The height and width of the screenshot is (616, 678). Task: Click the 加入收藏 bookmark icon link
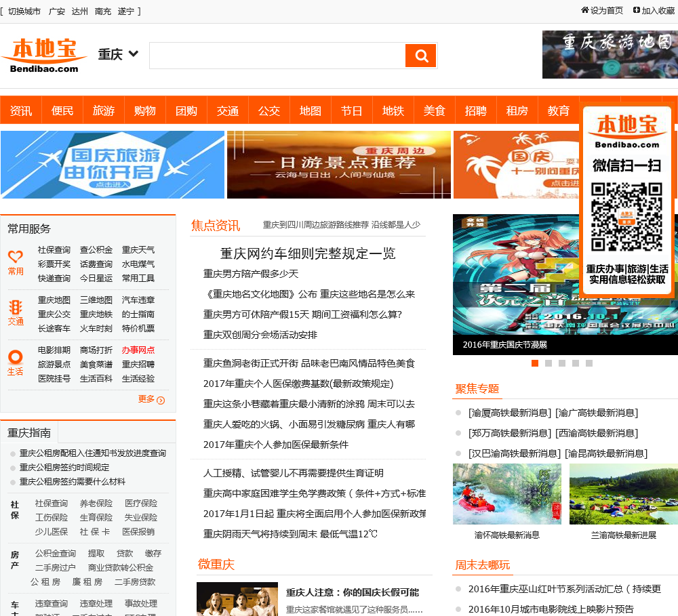click(654, 10)
